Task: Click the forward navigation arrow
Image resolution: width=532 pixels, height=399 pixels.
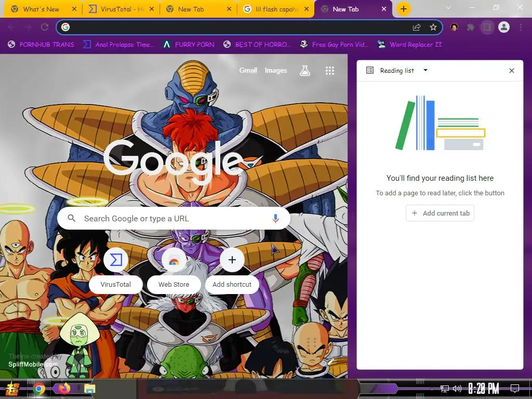Action: (x=28, y=27)
